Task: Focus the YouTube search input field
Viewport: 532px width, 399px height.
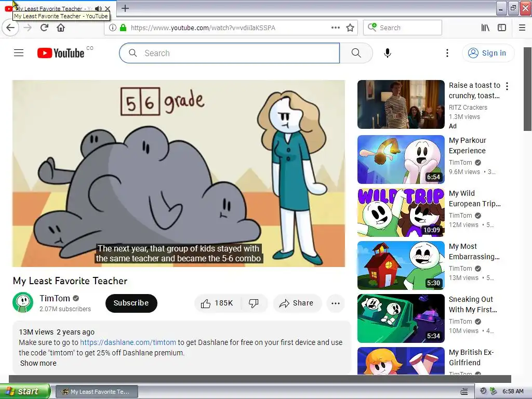Action: pyautogui.click(x=229, y=53)
